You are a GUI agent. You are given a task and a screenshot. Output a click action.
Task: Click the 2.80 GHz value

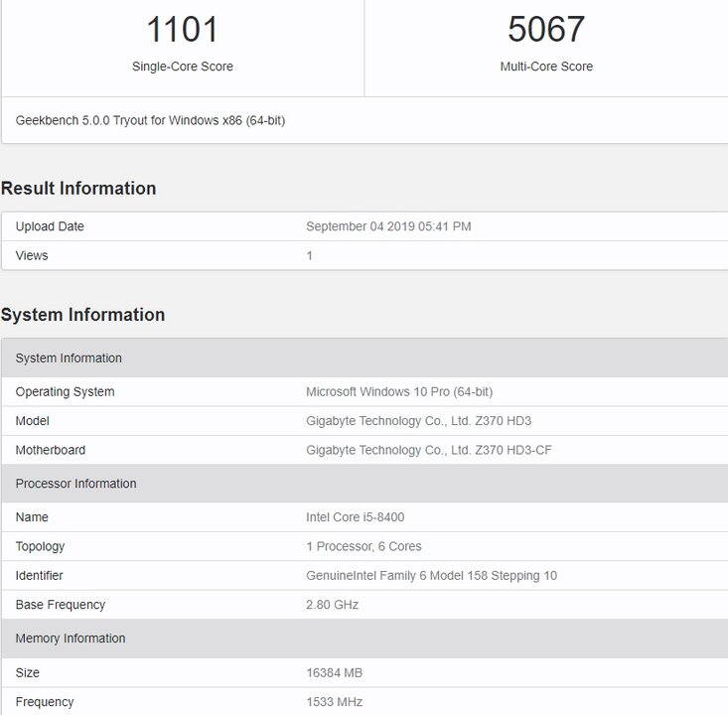332,605
